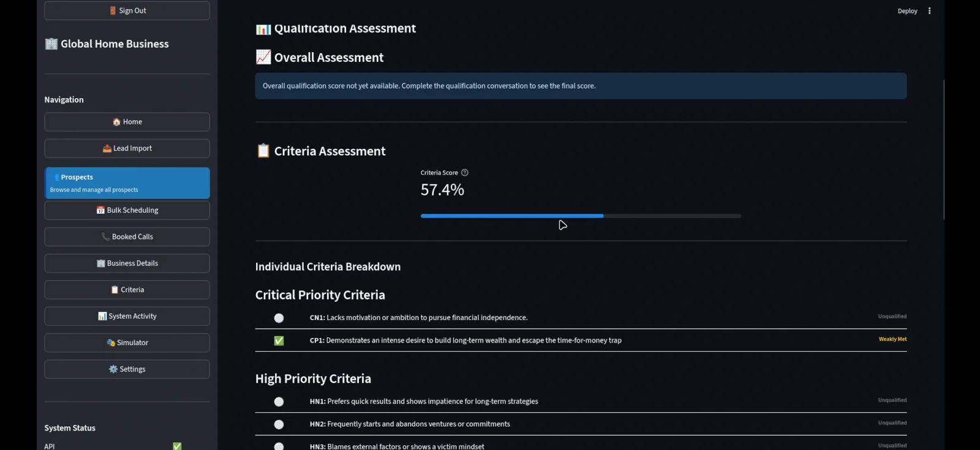The height and width of the screenshot is (450, 980).
Task: Click the CP1 long-term wealth criterion text
Action: 466,340
